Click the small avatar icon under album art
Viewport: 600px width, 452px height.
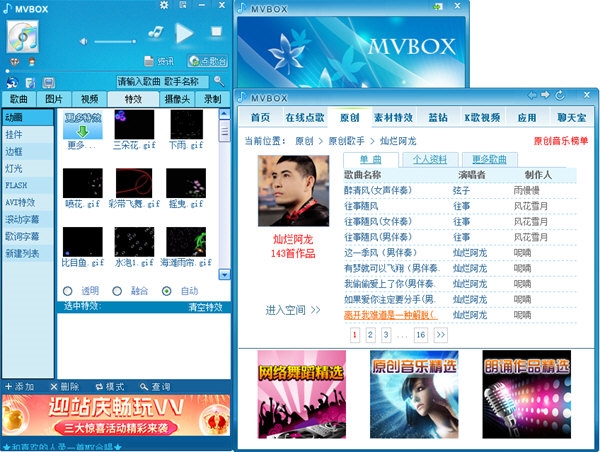click(x=32, y=61)
